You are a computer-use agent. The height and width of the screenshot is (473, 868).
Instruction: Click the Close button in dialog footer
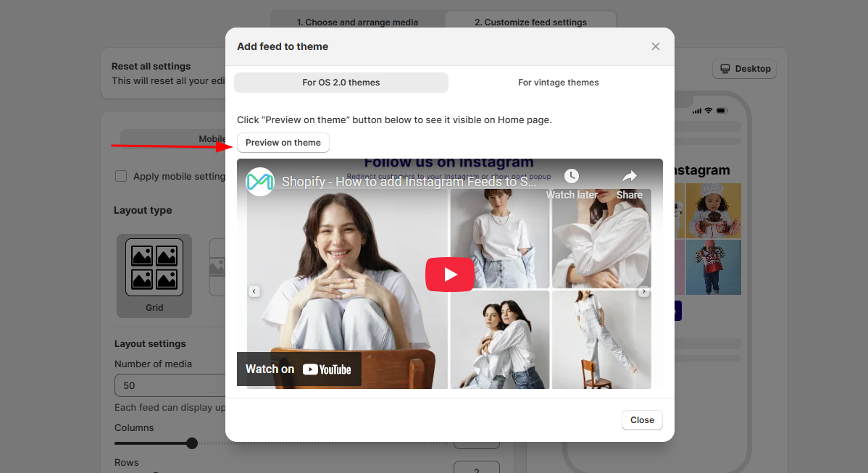click(642, 420)
